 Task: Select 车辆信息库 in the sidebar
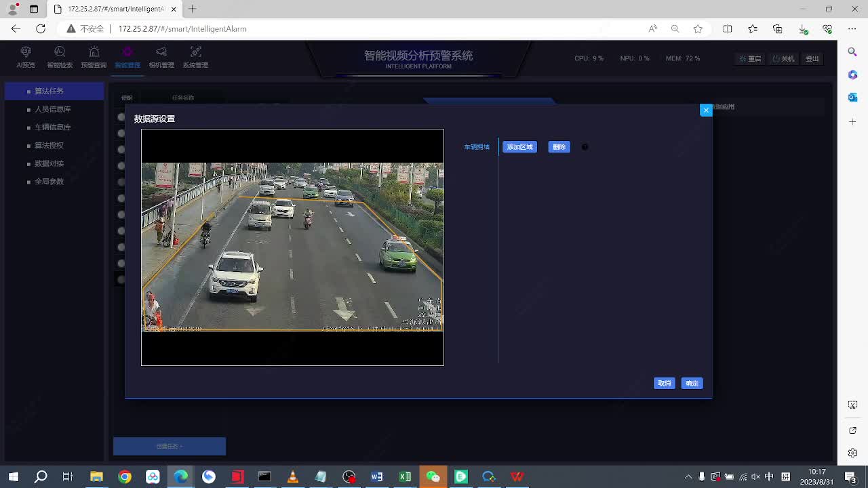pos(52,127)
